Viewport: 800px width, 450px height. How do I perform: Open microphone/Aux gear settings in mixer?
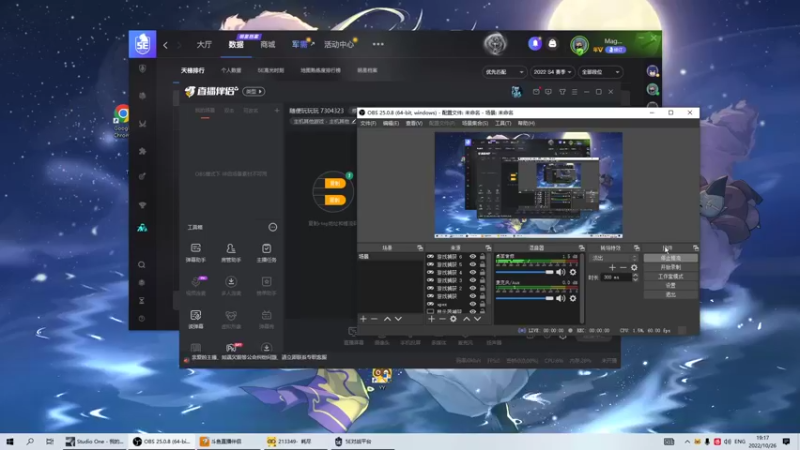click(573, 298)
